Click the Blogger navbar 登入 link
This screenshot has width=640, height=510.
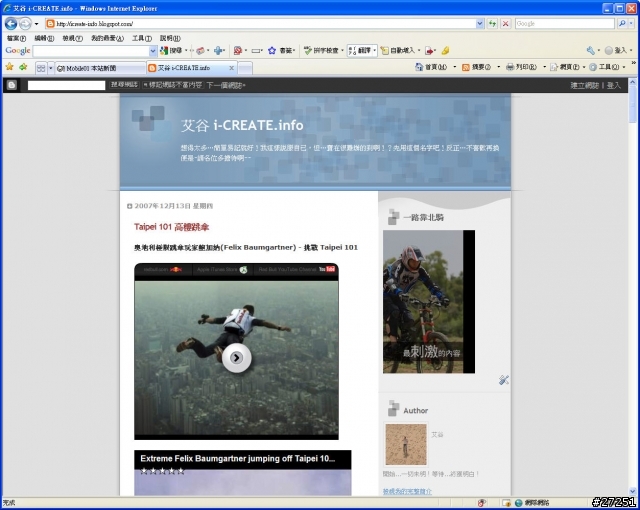pos(613,85)
